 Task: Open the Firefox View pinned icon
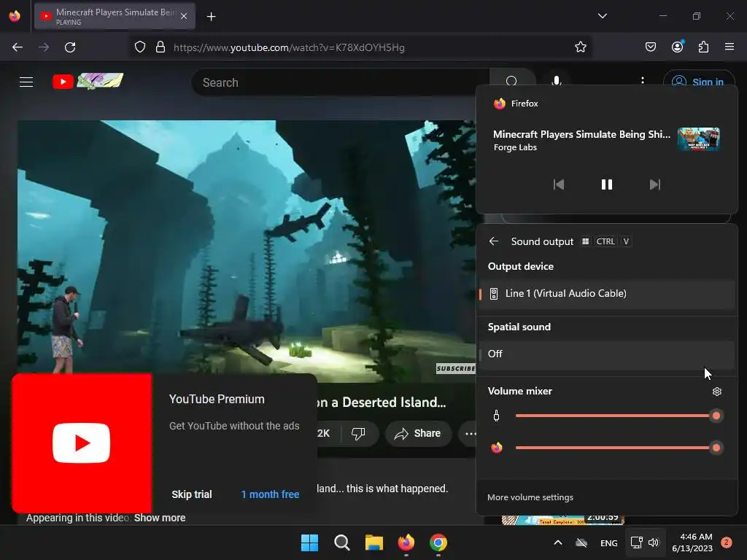(15, 16)
